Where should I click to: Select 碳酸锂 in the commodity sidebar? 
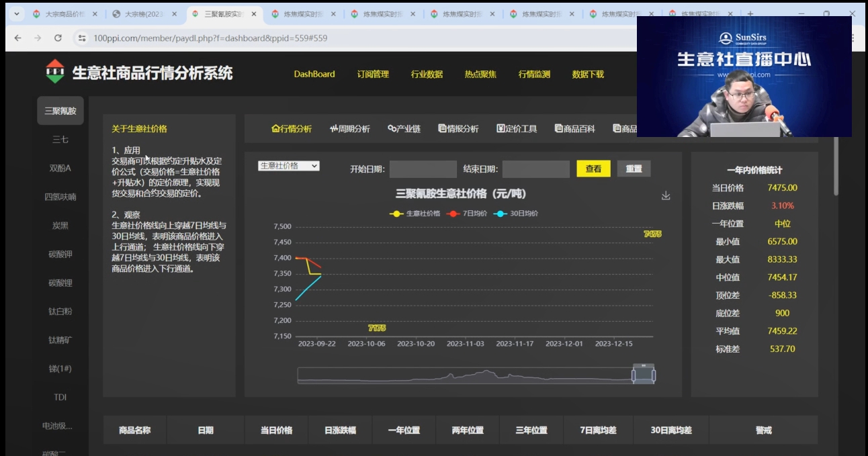pyautogui.click(x=60, y=283)
